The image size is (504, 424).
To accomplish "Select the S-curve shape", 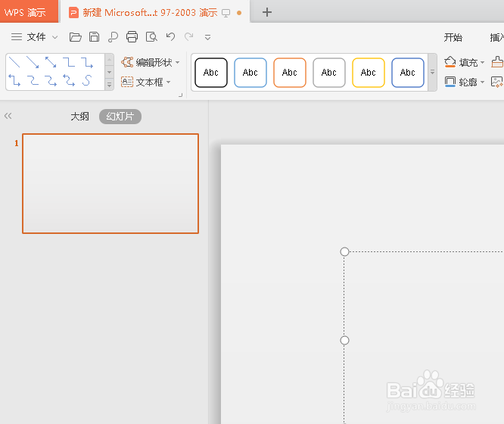I will (x=87, y=80).
